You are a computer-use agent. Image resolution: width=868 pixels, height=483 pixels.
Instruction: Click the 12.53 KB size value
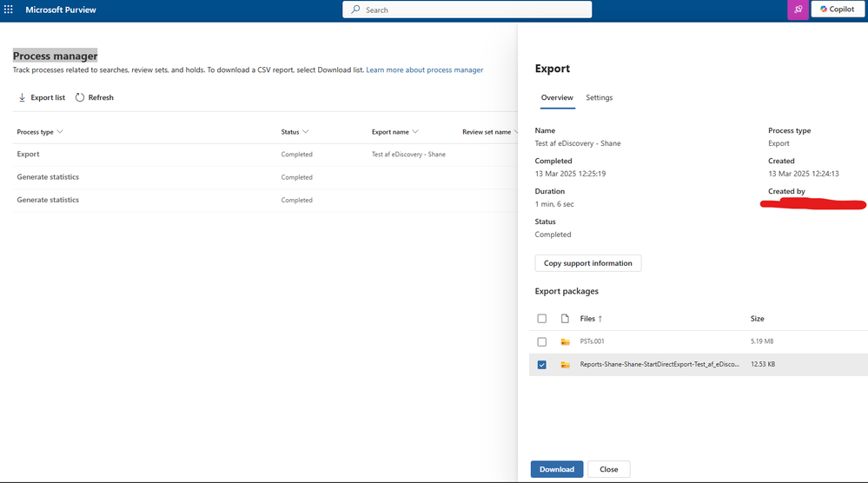click(x=763, y=364)
